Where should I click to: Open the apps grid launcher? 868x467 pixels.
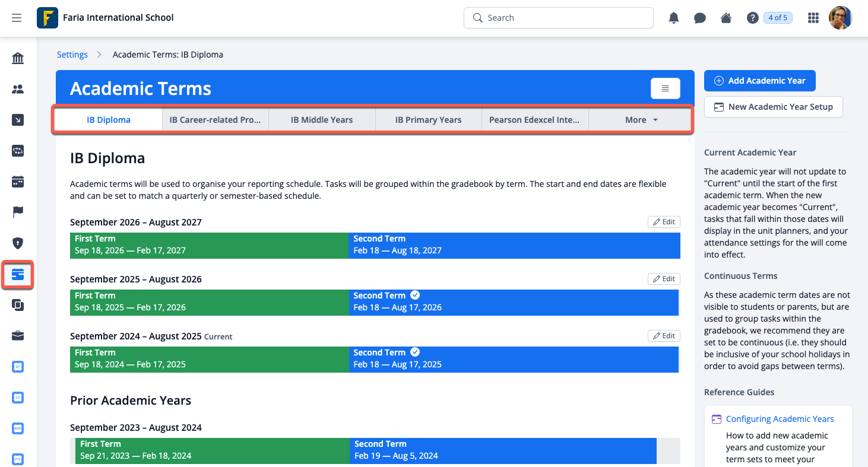click(x=813, y=18)
